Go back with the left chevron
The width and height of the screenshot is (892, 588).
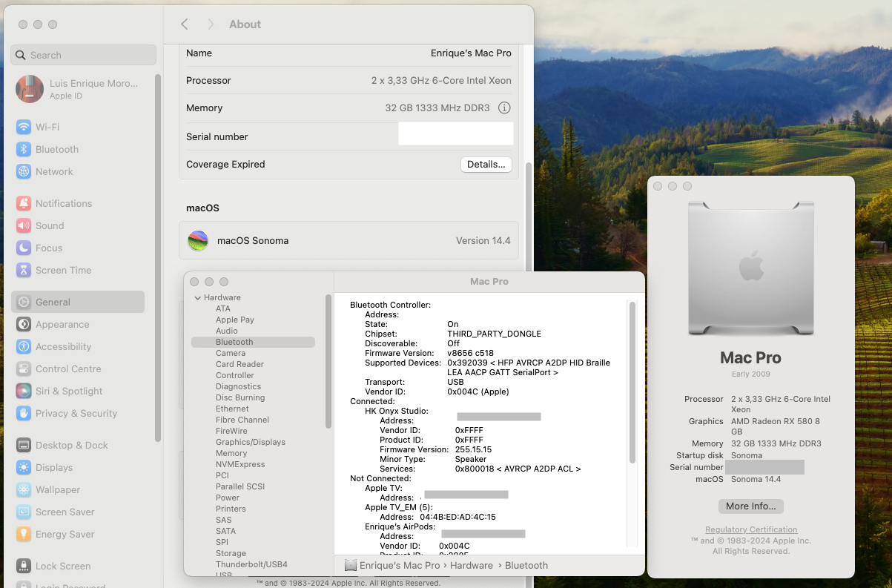[x=185, y=24]
